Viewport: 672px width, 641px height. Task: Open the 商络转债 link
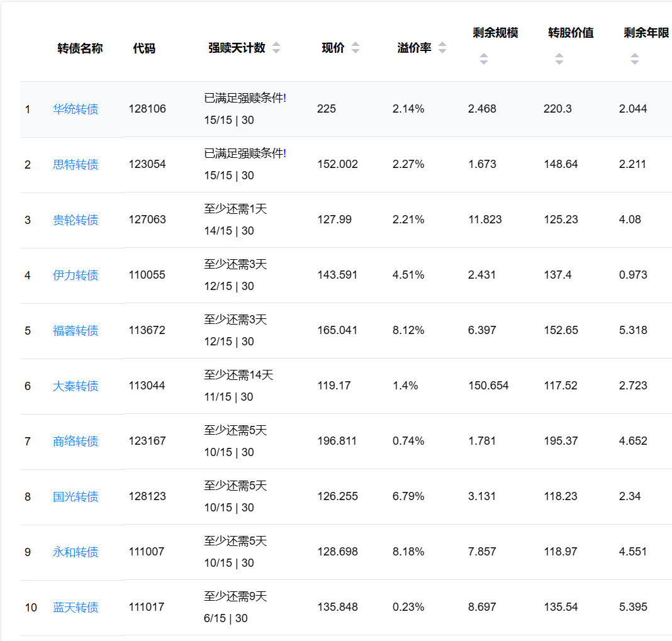76,441
